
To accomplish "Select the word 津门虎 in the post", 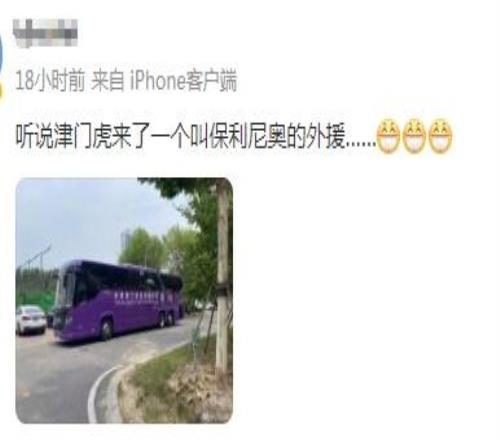I will click(80, 137).
